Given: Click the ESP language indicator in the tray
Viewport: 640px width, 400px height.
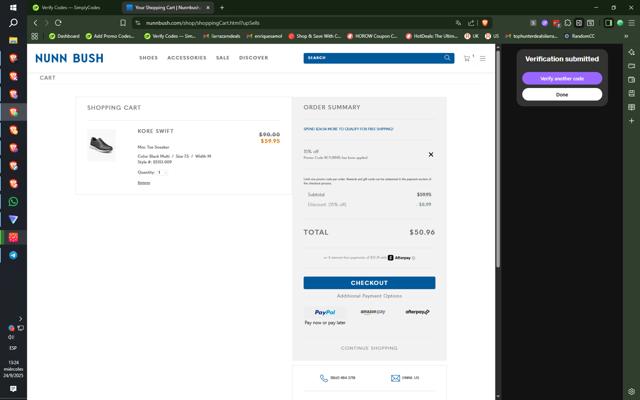Looking at the screenshot, I should (13, 348).
